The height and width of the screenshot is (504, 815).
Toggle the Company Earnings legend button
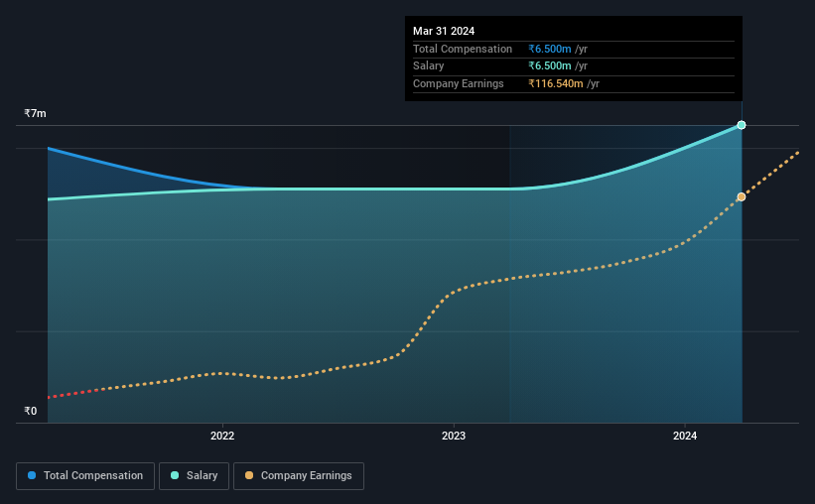point(299,476)
